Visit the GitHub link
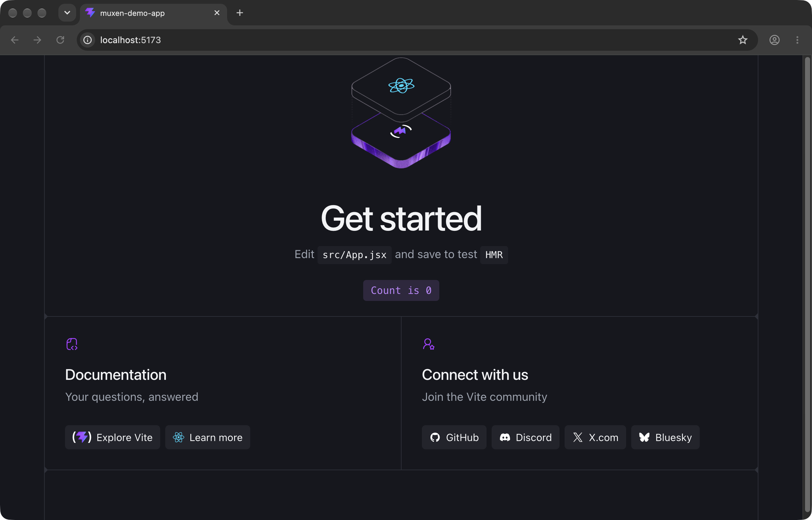Image resolution: width=812 pixels, height=520 pixels. tap(454, 437)
